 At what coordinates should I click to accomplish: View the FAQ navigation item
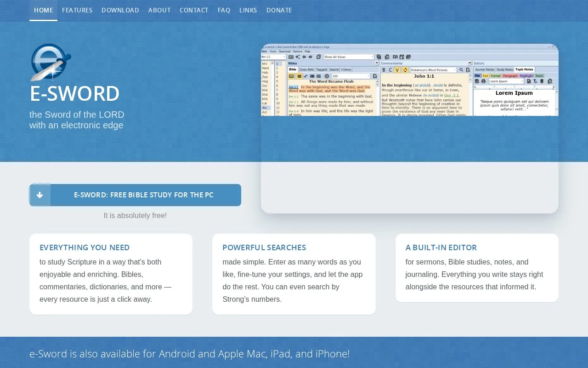click(x=224, y=10)
